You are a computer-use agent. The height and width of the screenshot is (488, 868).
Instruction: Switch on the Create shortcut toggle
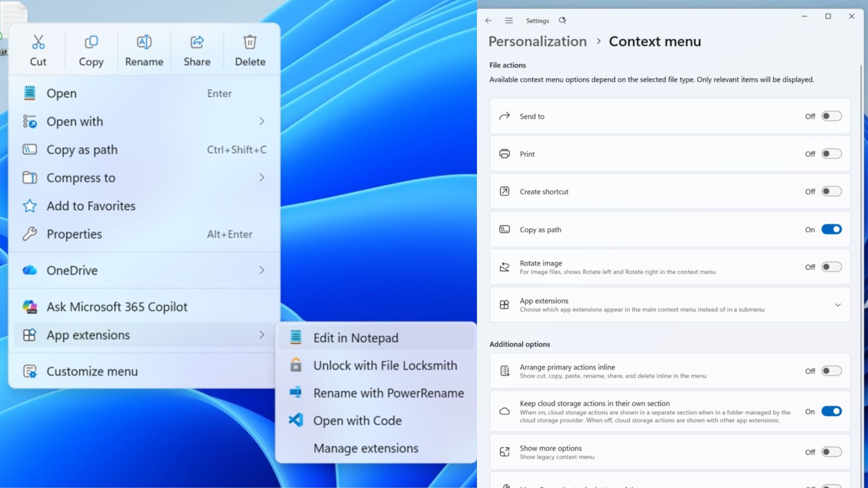pos(831,191)
